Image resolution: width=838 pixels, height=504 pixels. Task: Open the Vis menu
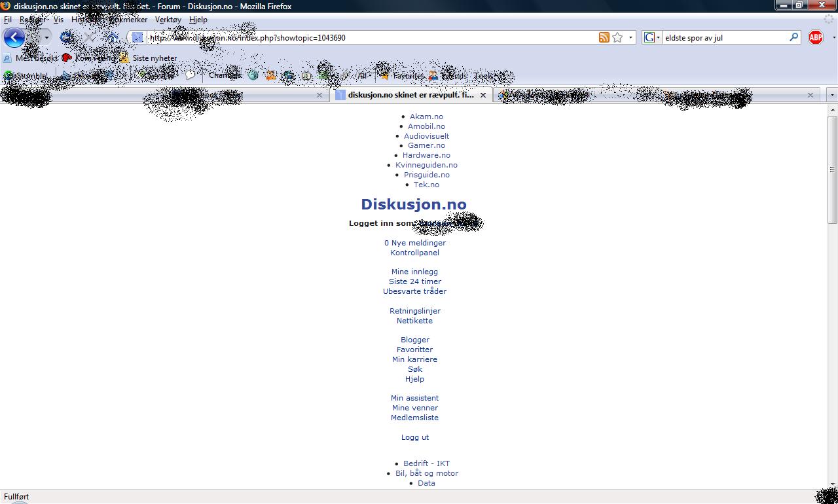click(58, 20)
